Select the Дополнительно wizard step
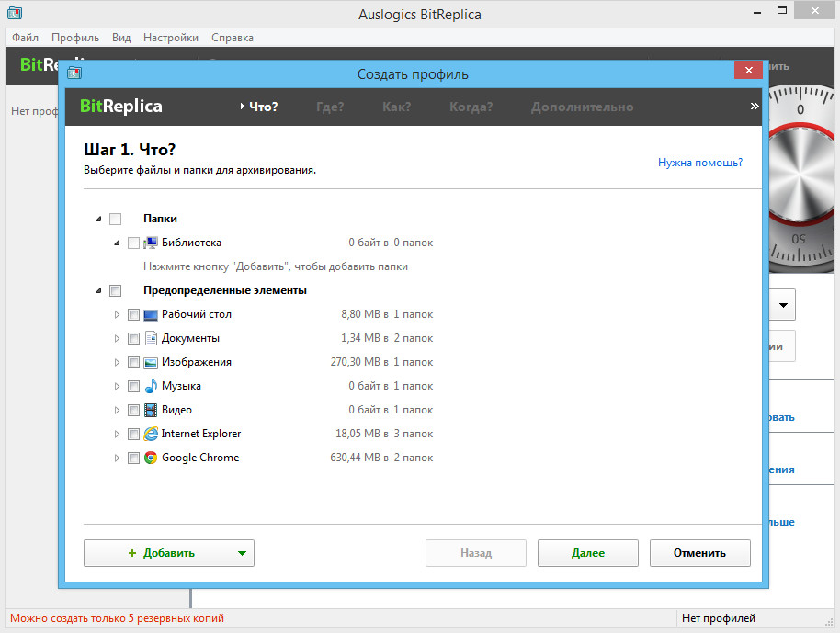The image size is (840, 633). click(x=583, y=107)
